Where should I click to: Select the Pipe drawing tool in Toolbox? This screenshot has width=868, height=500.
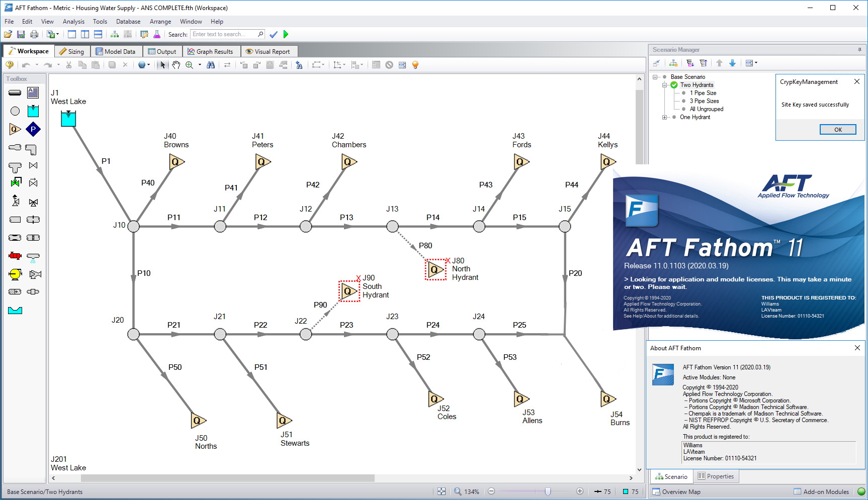[x=15, y=93]
